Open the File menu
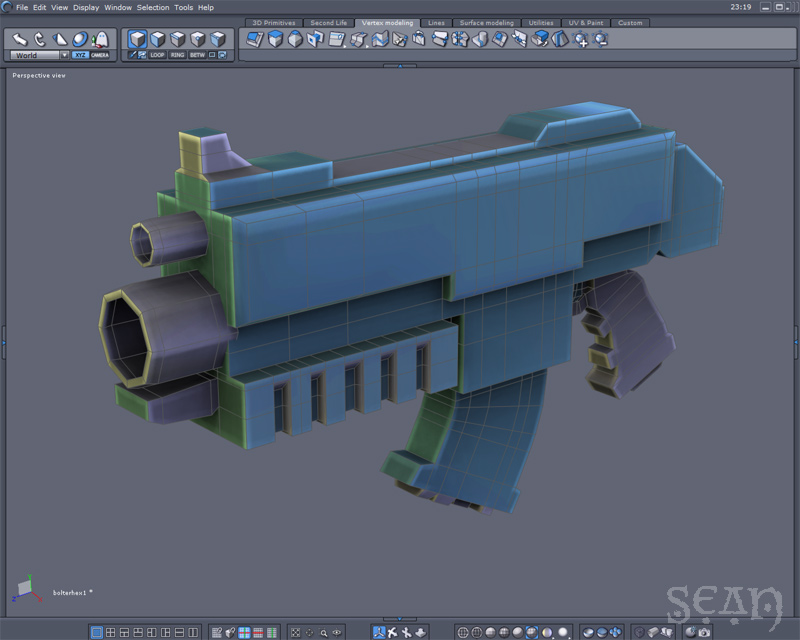Viewport: 800px width, 640px height. click(x=22, y=7)
